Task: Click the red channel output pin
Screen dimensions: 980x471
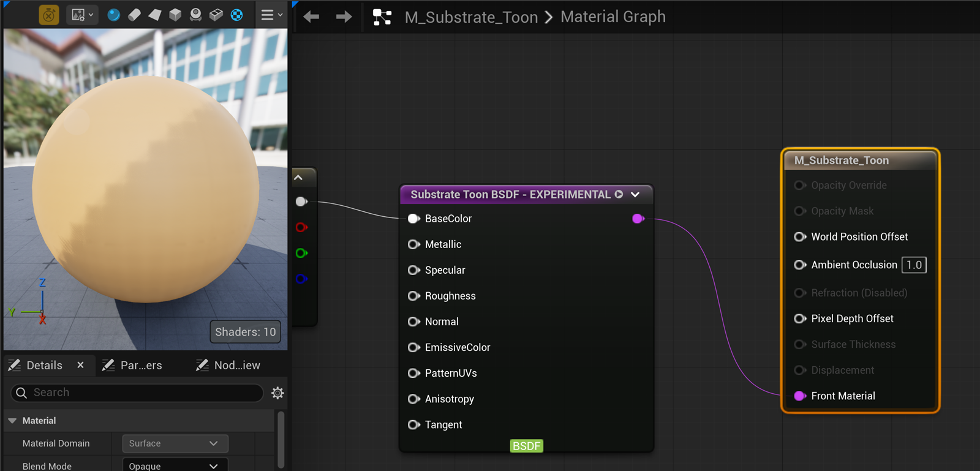Action: 301,227
